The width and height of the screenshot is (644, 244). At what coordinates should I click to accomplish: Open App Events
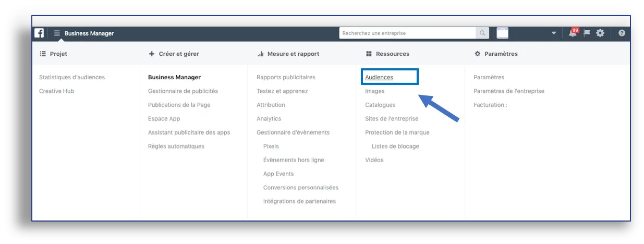[278, 174]
